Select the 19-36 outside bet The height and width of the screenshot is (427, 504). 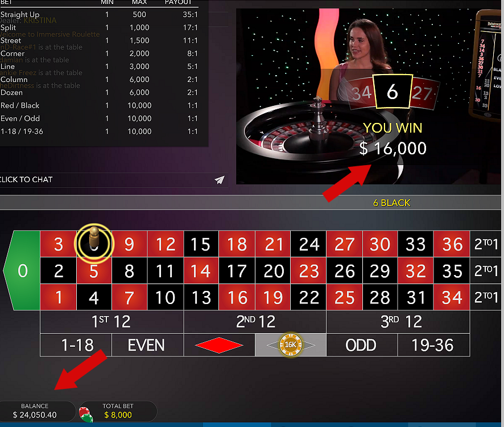coord(433,345)
